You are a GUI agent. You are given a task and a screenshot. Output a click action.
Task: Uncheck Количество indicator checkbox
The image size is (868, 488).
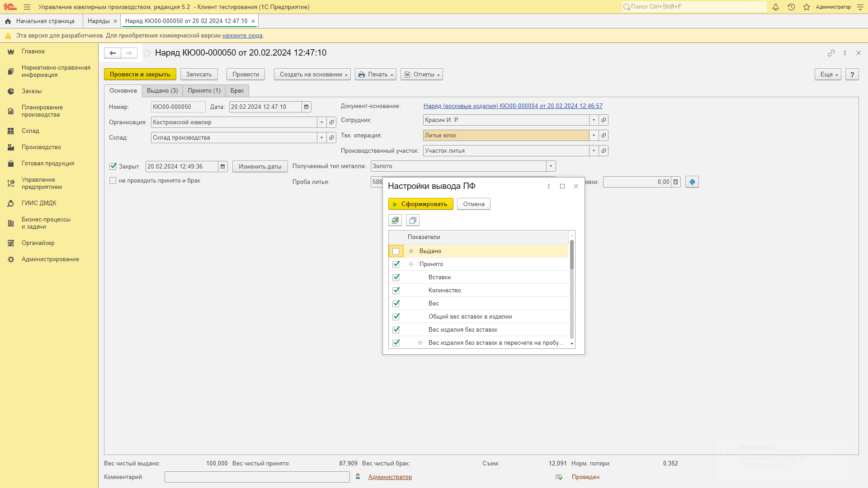pos(396,291)
